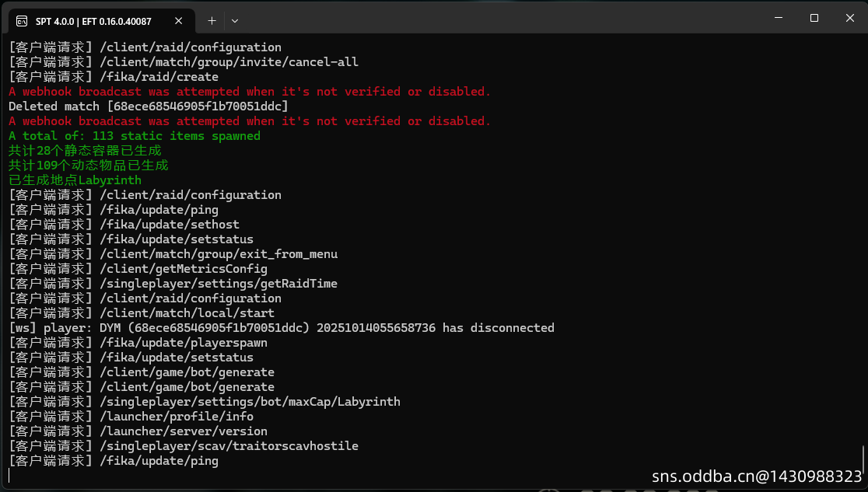Click the vertical scrollbar thumb at right edge
868x492 pixels.
pos(863,459)
